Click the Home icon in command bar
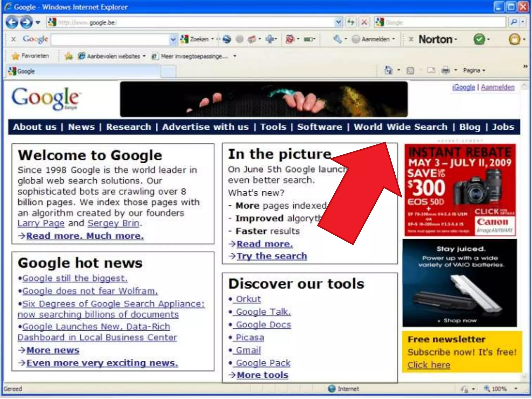 (389, 70)
